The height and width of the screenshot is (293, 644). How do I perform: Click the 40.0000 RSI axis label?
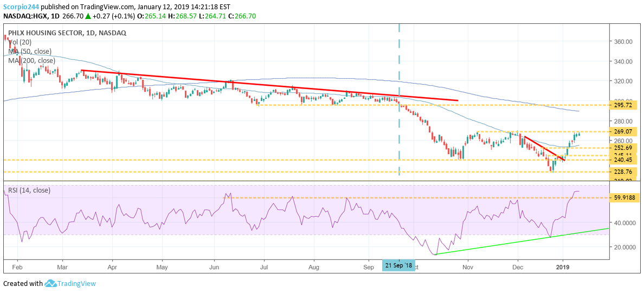[x=626, y=222]
